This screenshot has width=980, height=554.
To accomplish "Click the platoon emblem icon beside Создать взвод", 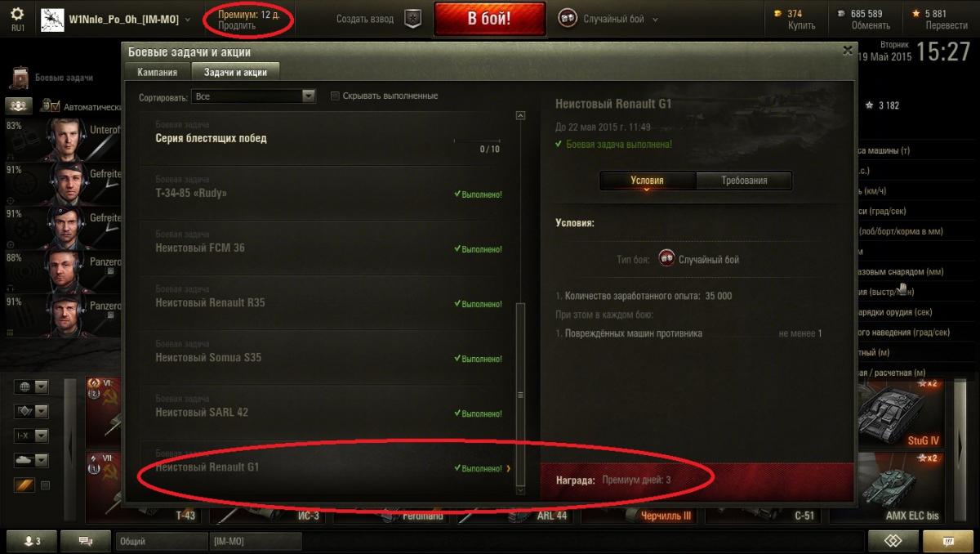I will (x=413, y=19).
